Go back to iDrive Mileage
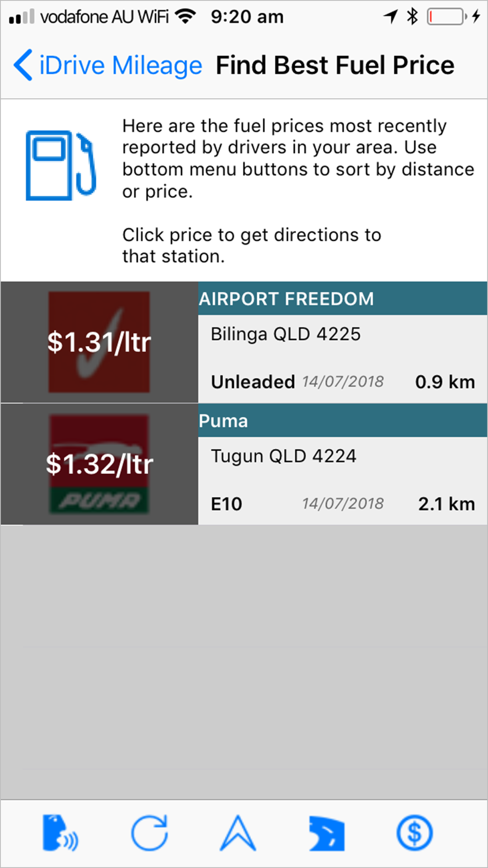This screenshot has height=868, width=488. pos(120,65)
